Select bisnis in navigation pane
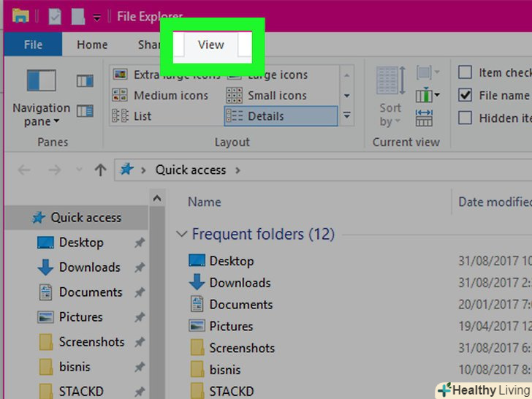This screenshot has height=399, width=532. click(64, 367)
